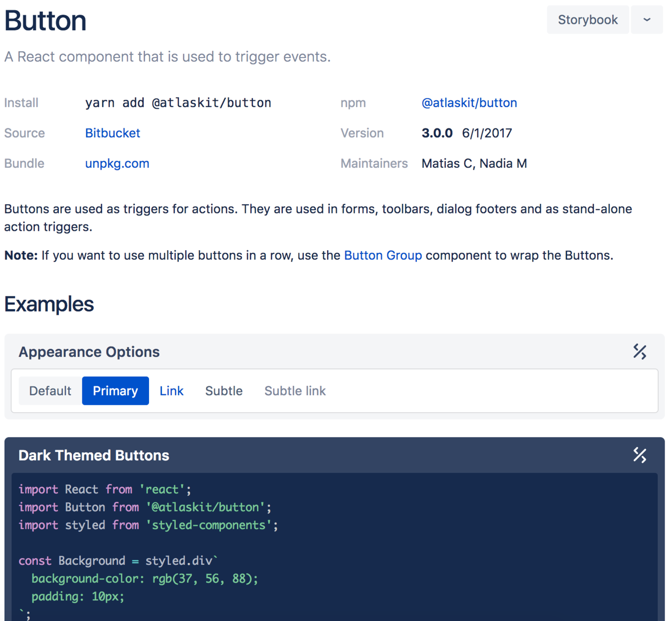The height and width of the screenshot is (621, 672).
Task: Click the Install label
Action: pyautogui.click(x=21, y=103)
